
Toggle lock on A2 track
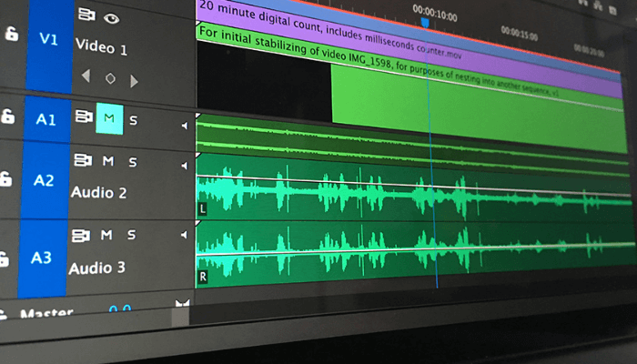click(x=5, y=178)
